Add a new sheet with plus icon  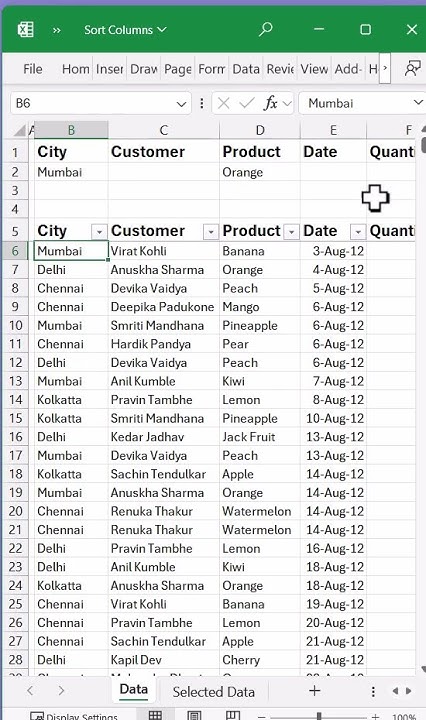click(314, 691)
